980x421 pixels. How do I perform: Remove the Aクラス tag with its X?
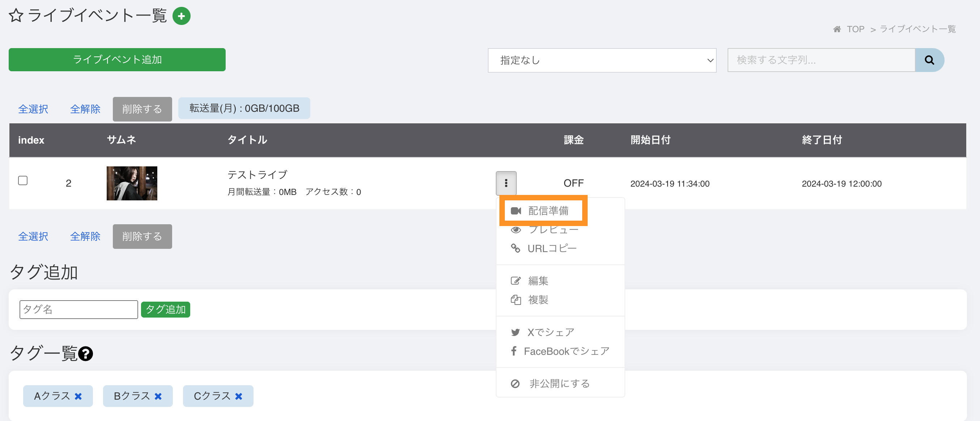(78, 396)
